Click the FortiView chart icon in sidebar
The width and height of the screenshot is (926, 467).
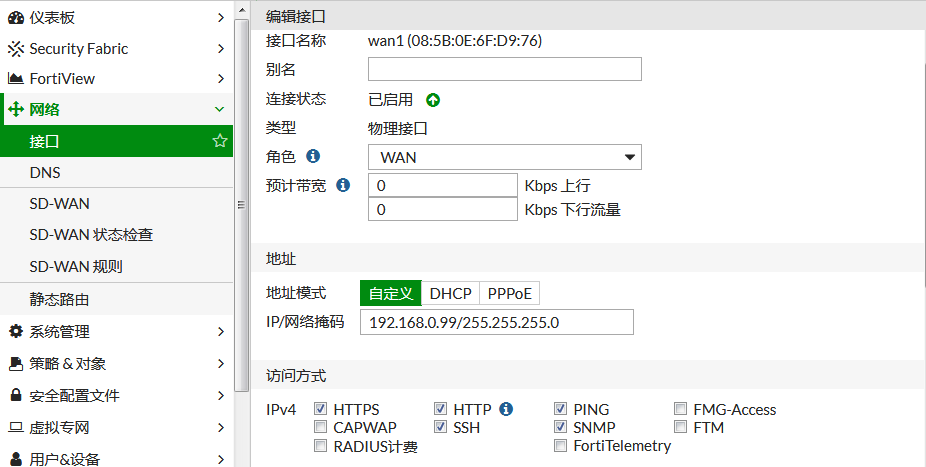click(16, 78)
